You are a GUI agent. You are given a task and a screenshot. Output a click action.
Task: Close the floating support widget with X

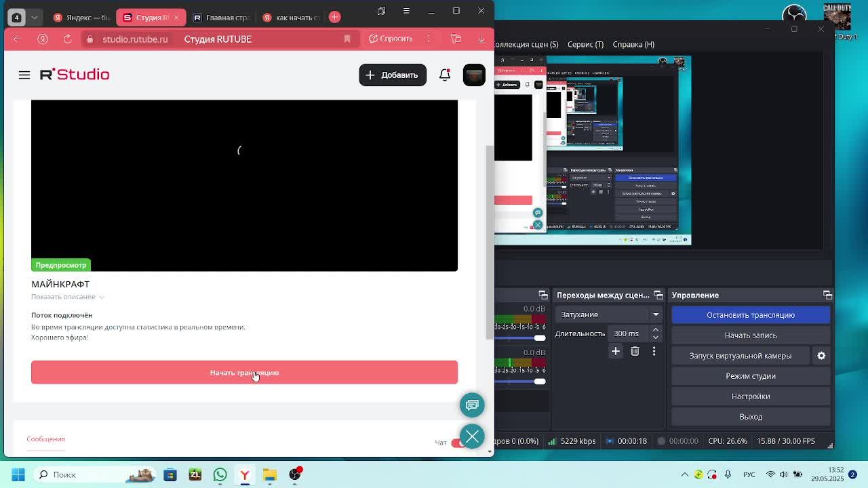point(472,436)
